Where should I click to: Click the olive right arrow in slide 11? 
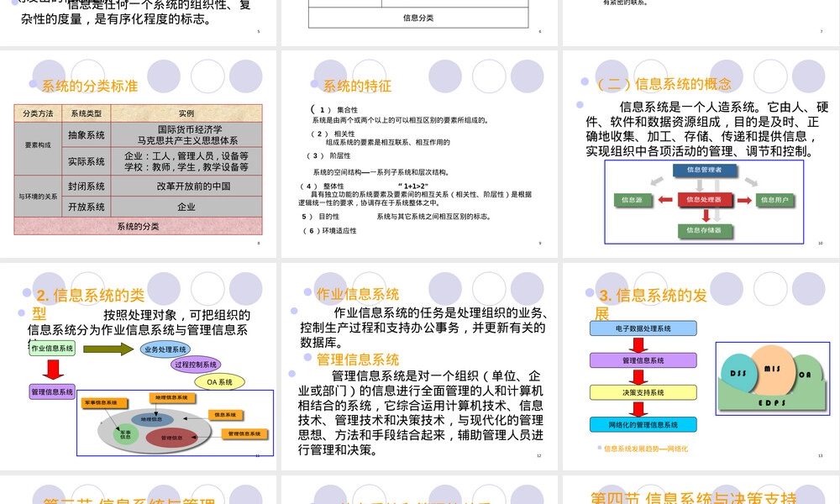pyautogui.click(x=108, y=349)
